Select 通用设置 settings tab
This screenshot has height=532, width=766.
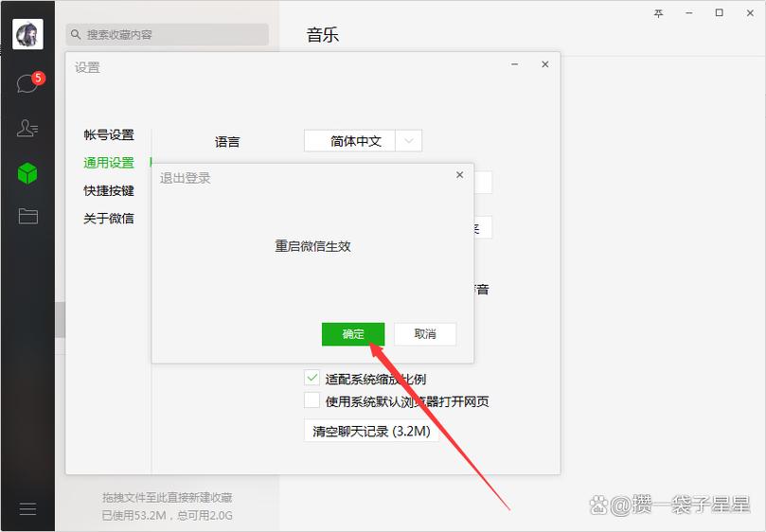coord(109,163)
